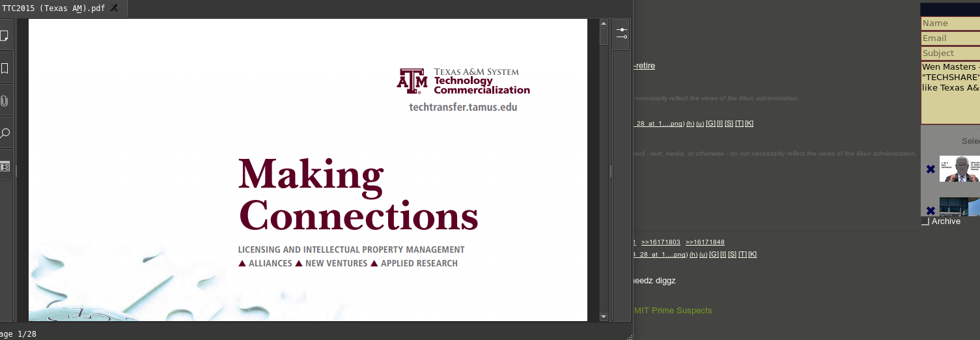Click the PDF vertical scrollbar thumb
This screenshot has width=980, height=340.
604,36
